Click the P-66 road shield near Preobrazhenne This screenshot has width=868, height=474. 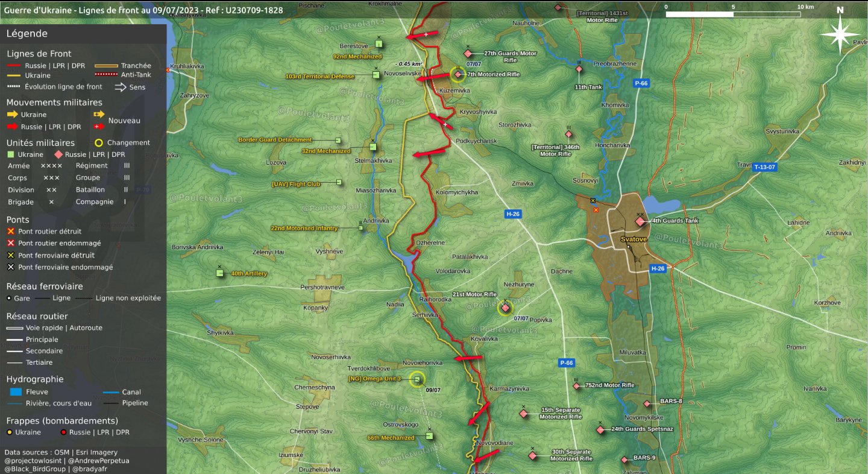pos(640,83)
